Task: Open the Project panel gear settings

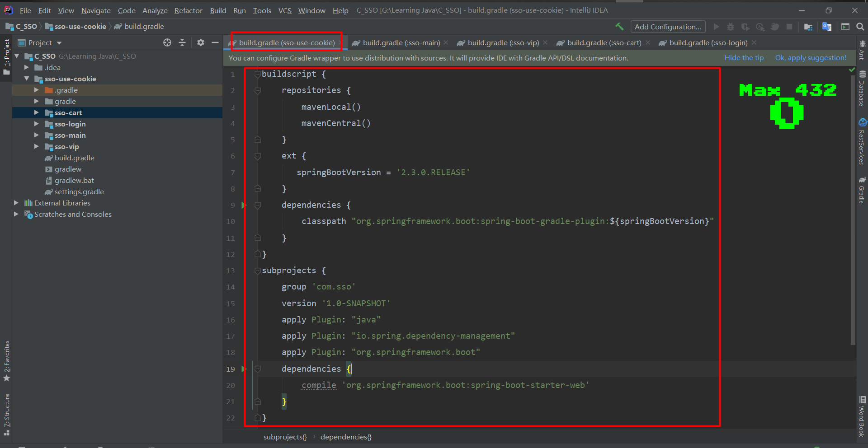Action: click(x=201, y=42)
